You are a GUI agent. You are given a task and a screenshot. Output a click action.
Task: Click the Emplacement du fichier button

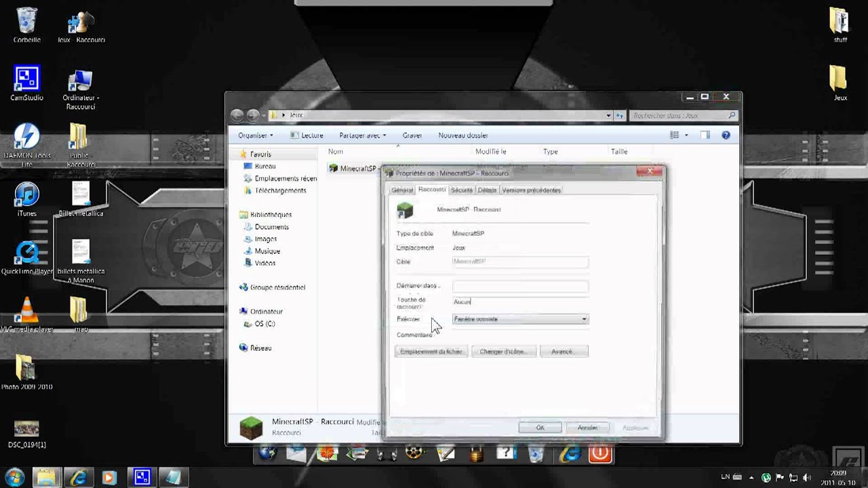coord(431,352)
